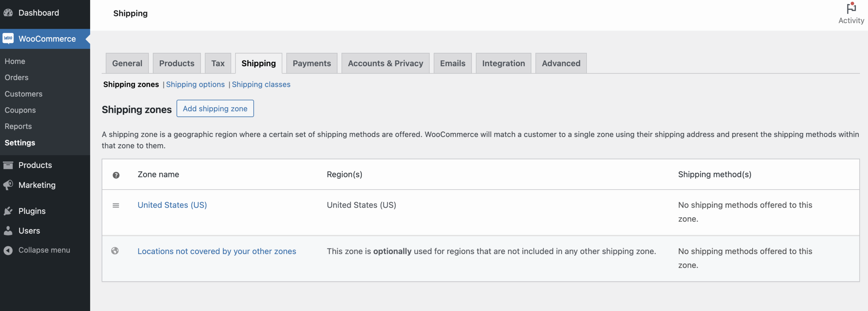Switch to the Emails tab
The image size is (868, 311).
click(452, 63)
